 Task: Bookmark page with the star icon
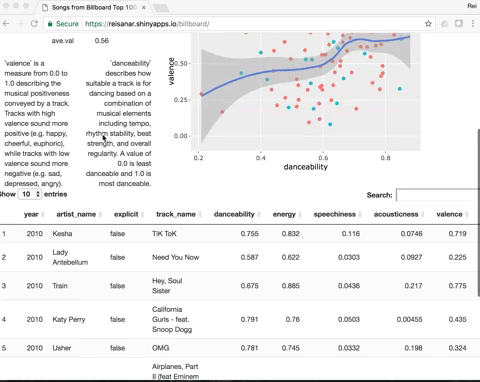click(x=428, y=24)
